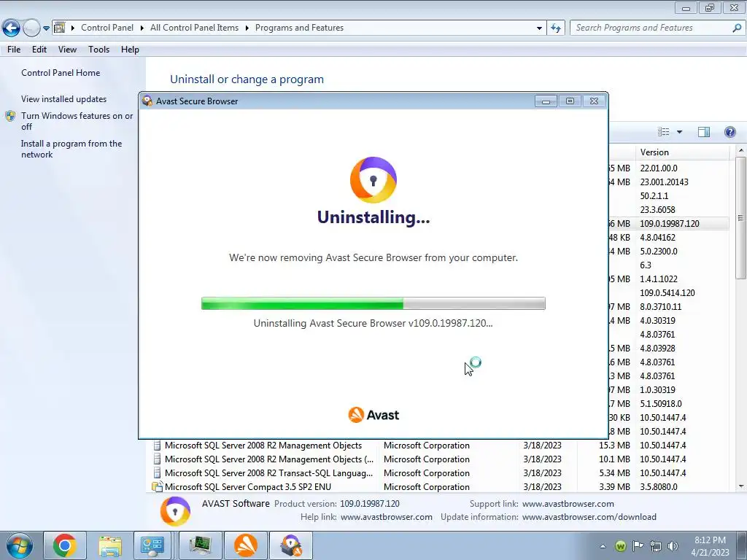Open the orange Avast Antivirus taskbar icon
This screenshot has width=747, height=560.
point(246,545)
